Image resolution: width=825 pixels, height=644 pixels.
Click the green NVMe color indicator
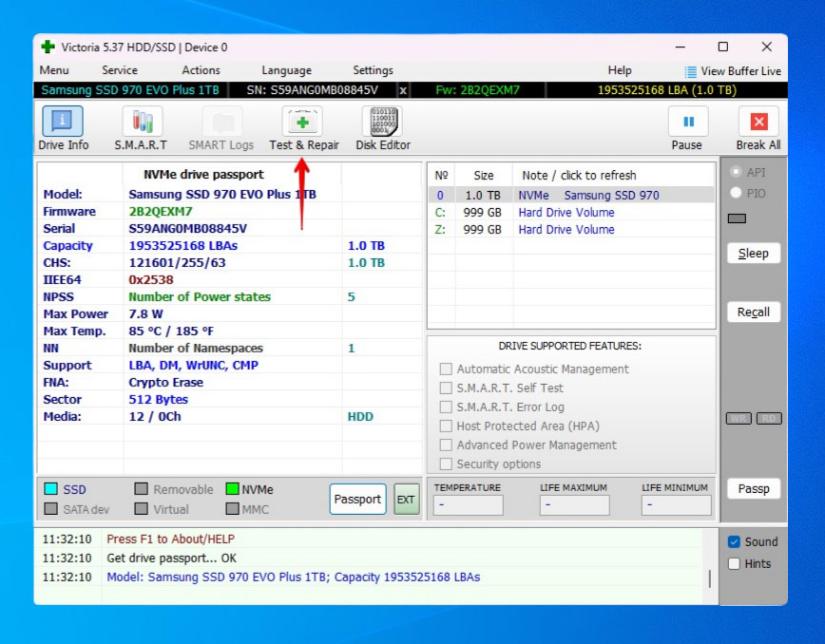click(x=232, y=489)
